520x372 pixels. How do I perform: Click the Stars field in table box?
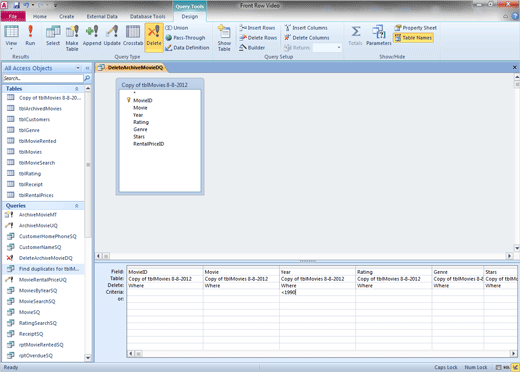139,137
